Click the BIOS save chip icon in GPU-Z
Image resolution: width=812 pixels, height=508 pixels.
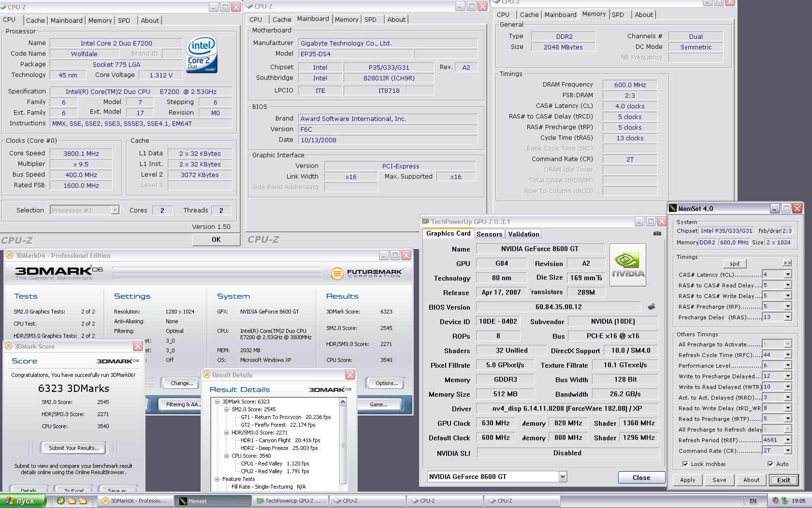(x=652, y=307)
